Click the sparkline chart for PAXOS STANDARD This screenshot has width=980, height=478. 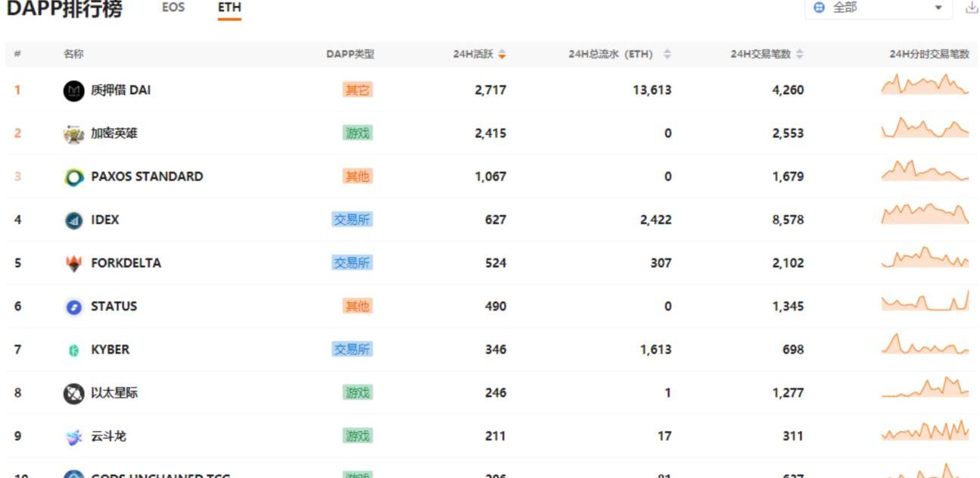[925, 170]
